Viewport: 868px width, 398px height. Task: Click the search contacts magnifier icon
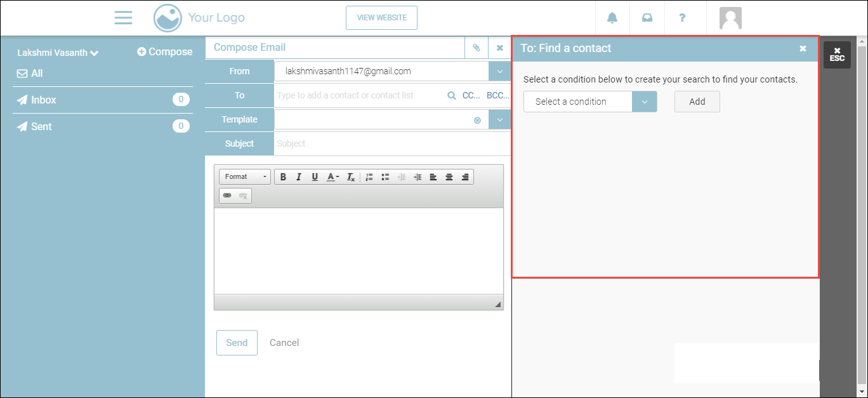452,95
